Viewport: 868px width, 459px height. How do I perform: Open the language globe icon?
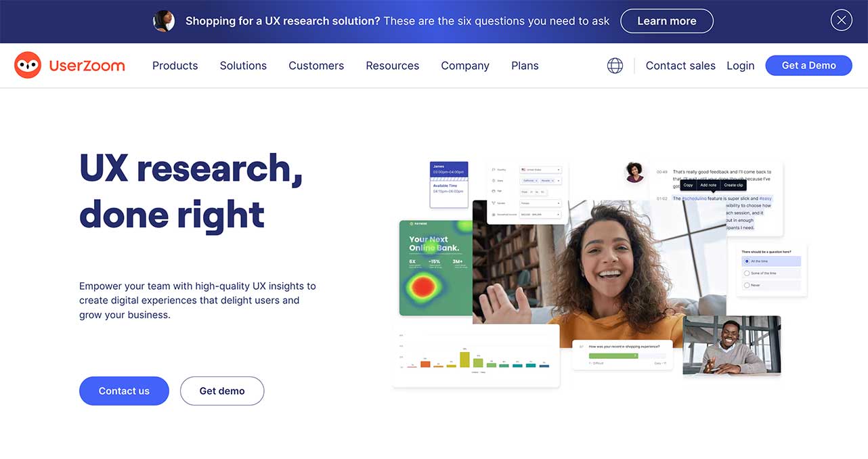click(615, 66)
